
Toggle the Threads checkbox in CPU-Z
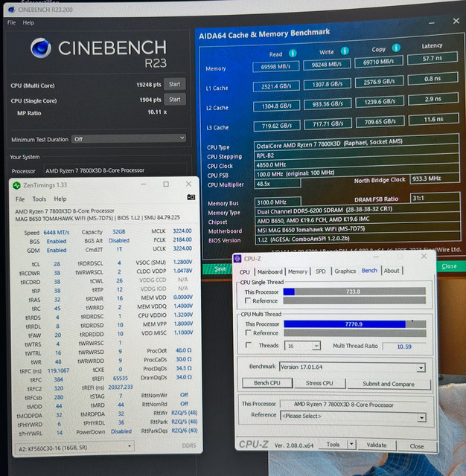click(x=249, y=345)
